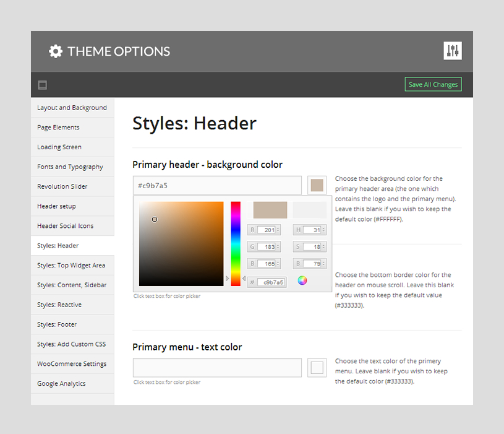Open Styles: Add Custom CSS
This screenshot has height=434, width=504.
click(72, 344)
